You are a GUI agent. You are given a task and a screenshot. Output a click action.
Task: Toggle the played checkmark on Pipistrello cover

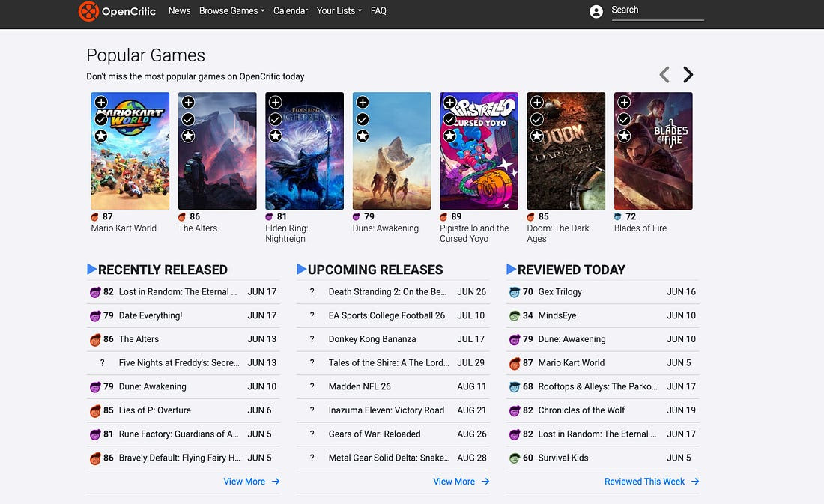pos(449,119)
